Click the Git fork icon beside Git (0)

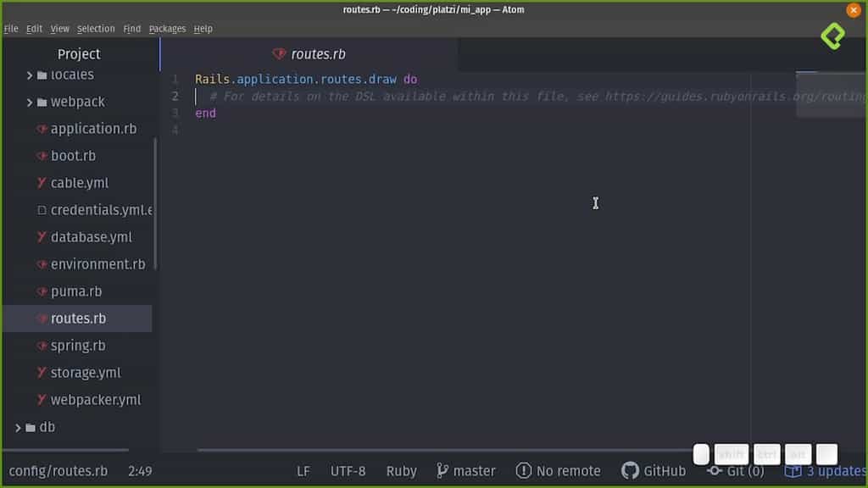click(715, 470)
